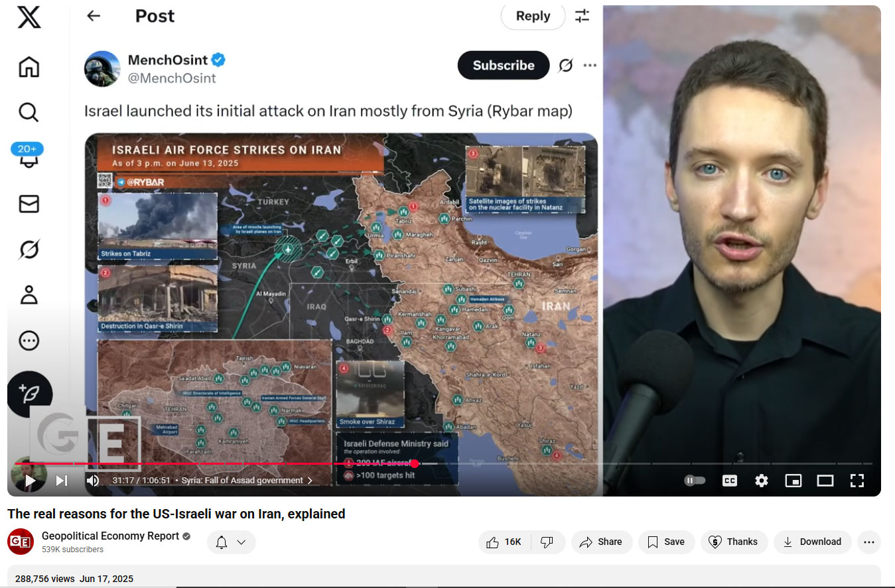Image resolution: width=895 pixels, height=588 pixels.
Task: Toggle the autoplay switch
Action: point(695,481)
